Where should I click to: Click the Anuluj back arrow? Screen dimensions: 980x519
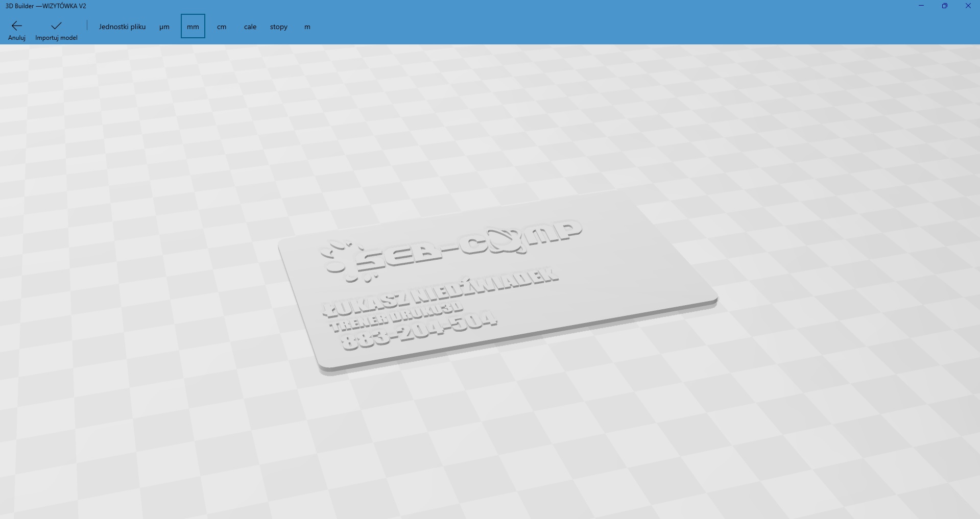(17, 30)
